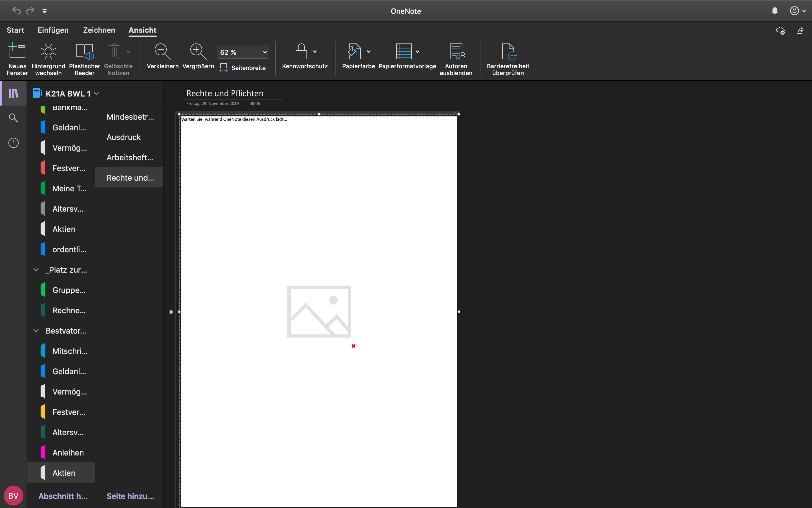The image size is (812, 508).
Task: Open Papierfarbe dropdown arrow
Action: coord(369,51)
